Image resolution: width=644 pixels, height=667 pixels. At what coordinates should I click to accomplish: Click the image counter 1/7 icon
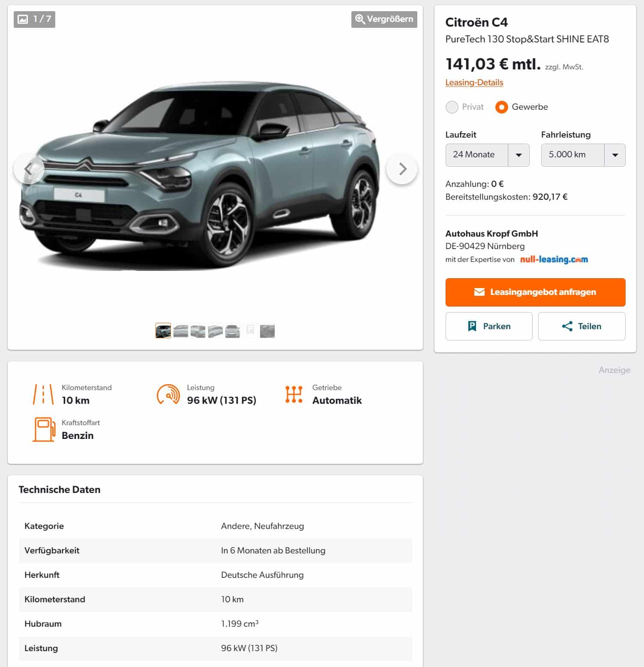23,19
